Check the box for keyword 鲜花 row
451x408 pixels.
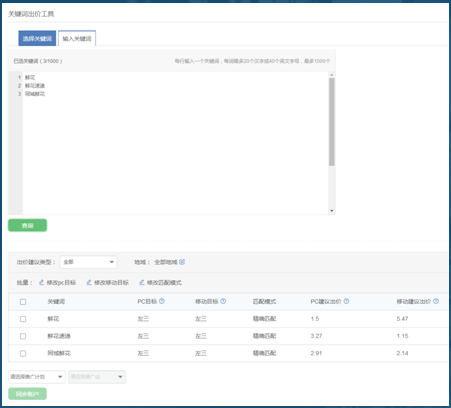coord(23,319)
